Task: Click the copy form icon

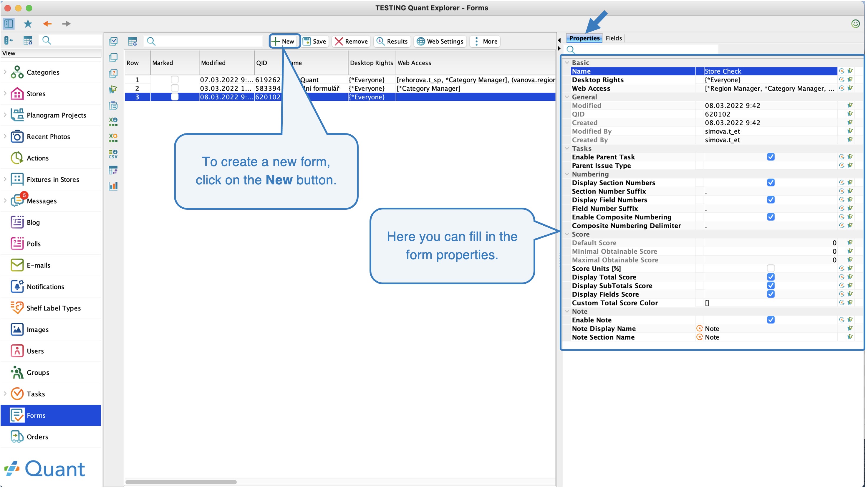Action: [113, 57]
